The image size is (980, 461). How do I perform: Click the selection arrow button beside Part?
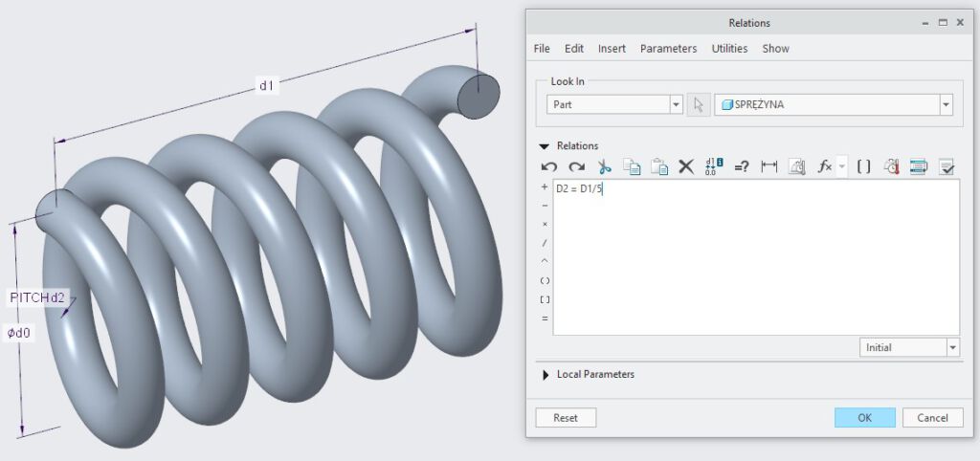pyautogui.click(x=699, y=105)
